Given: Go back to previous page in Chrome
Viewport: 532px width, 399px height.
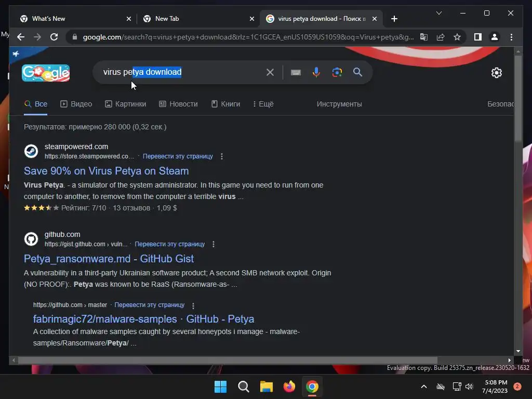Looking at the screenshot, I should coord(21,37).
